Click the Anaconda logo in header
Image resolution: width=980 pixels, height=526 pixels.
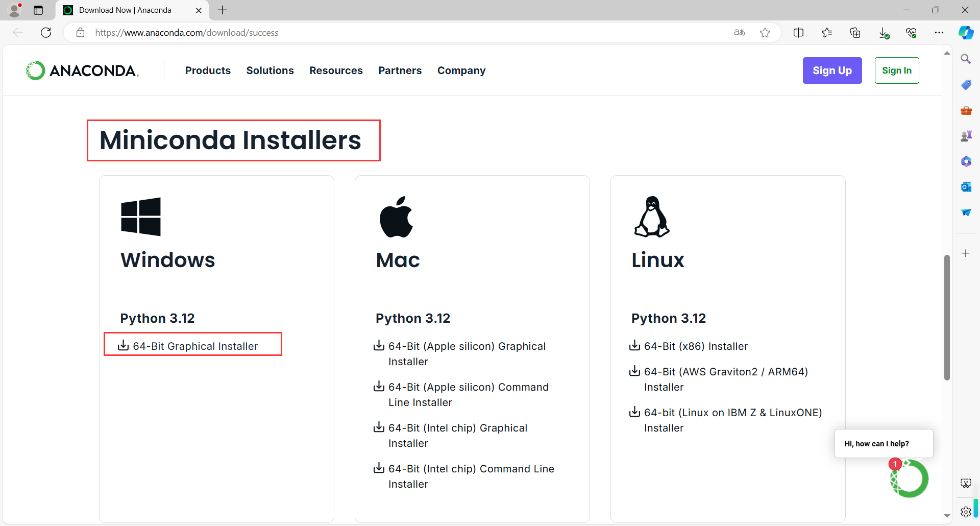(82, 70)
